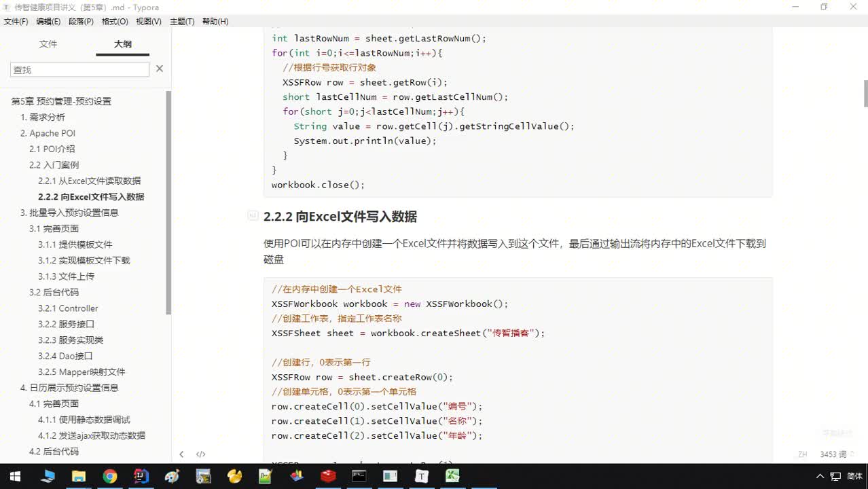
Task: Open the Windows Start menu
Action: coord(14,476)
